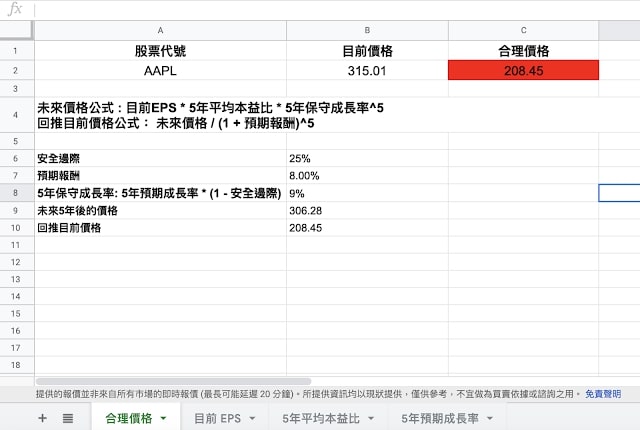Select column C header
This screenshot has width=640, height=430.
(x=523, y=30)
